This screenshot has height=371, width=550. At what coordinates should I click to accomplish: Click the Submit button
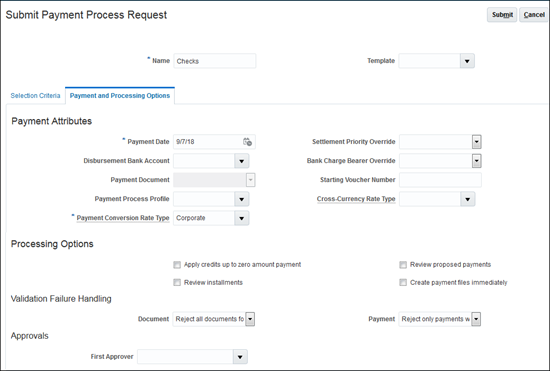pyautogui.click(x=502, y=15)
